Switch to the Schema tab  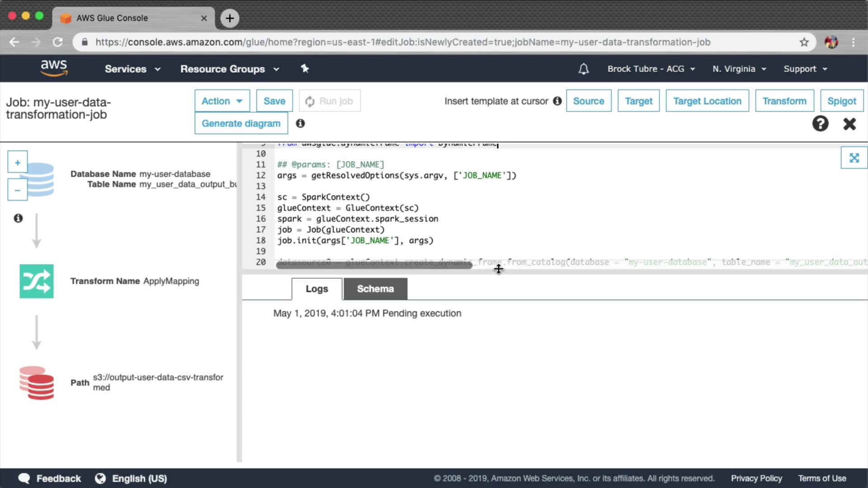pyautogui.click(x=375, y=289)
